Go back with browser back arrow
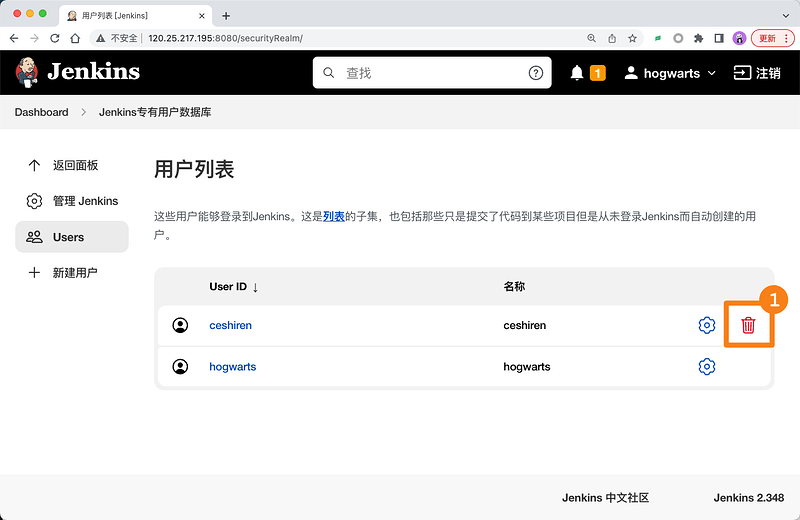The image size is (800, 520). point(14,38)
